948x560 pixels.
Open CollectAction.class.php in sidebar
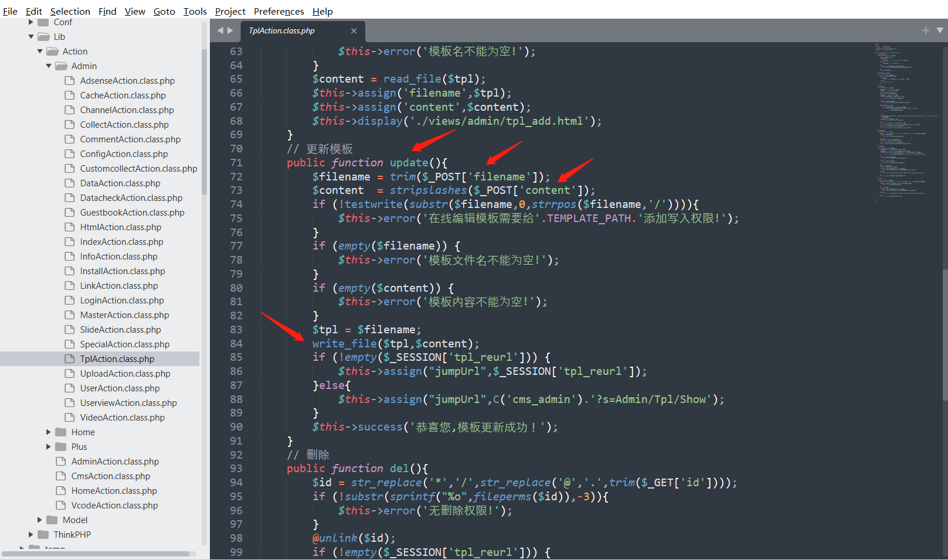(124, 125)
